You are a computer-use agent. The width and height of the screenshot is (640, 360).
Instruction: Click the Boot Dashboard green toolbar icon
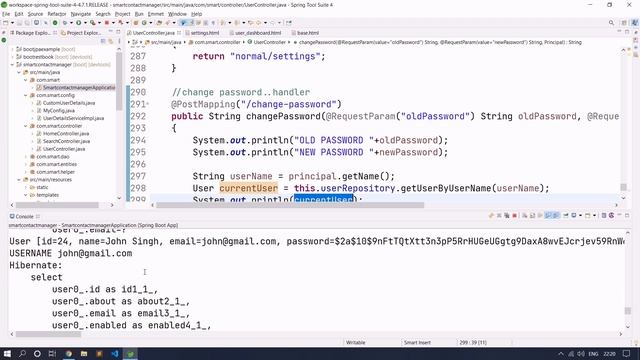(55, 23)
